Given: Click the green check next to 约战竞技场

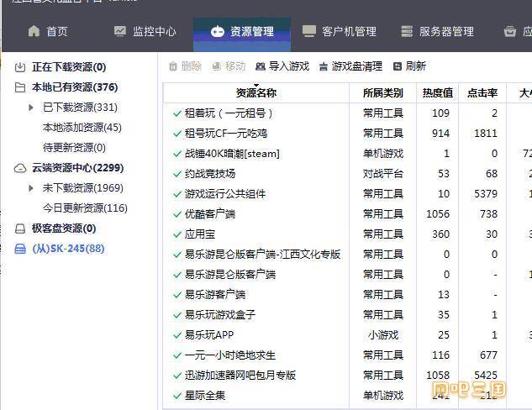Looking at the screenshot, I should (177, 174).
